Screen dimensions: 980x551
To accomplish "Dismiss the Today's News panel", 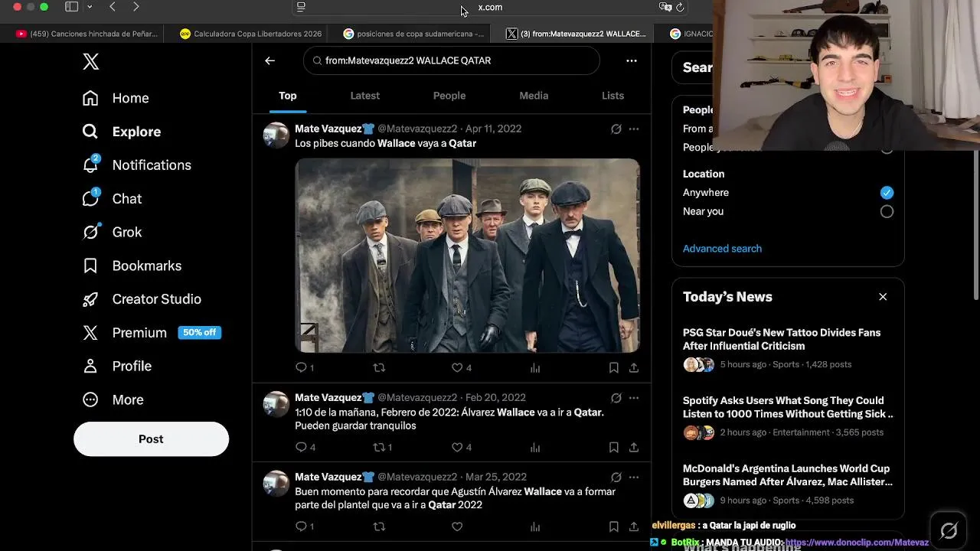I will pyautogui.click(x=883, y=297).
